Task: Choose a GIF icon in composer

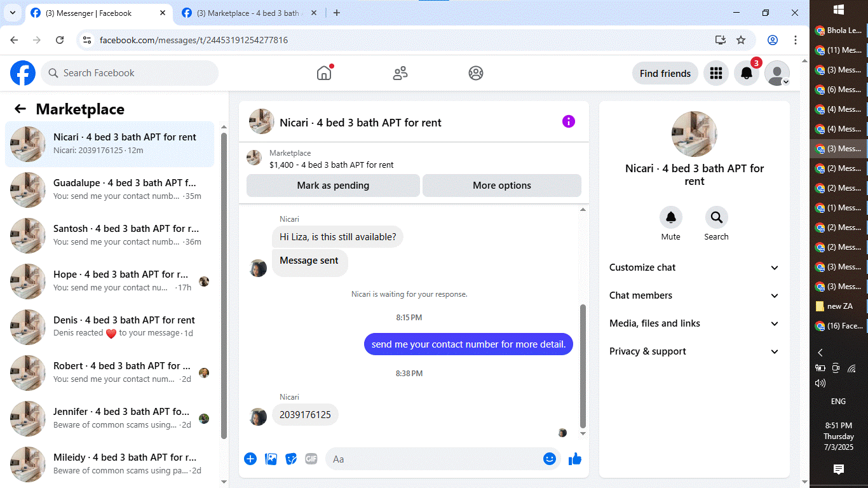Action: tap(311, 459)
